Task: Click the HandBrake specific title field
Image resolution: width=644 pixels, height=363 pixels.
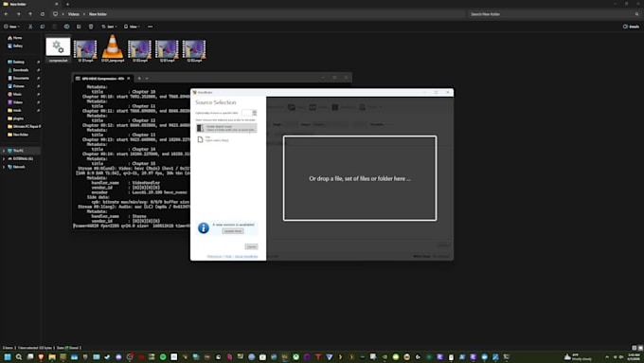Action: [x=246, y=113]
